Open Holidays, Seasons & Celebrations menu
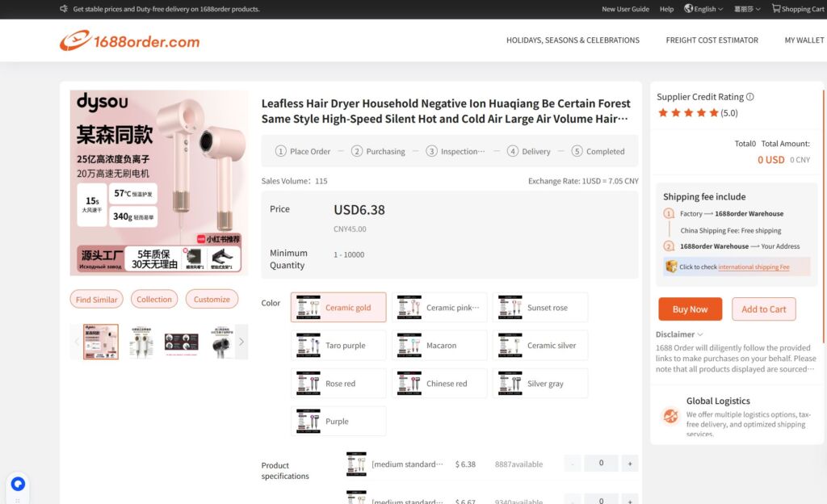Screen dimensions: 827x504 pos(573,40)
